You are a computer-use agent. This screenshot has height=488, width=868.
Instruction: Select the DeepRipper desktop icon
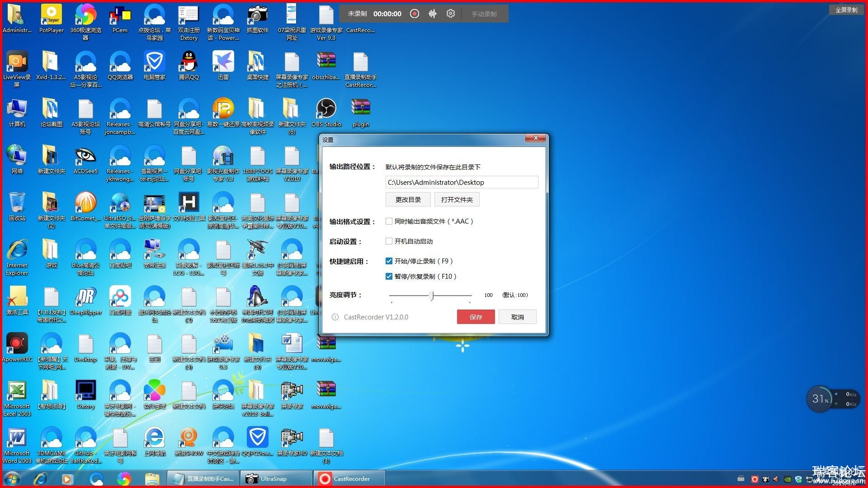coord(86,301)
